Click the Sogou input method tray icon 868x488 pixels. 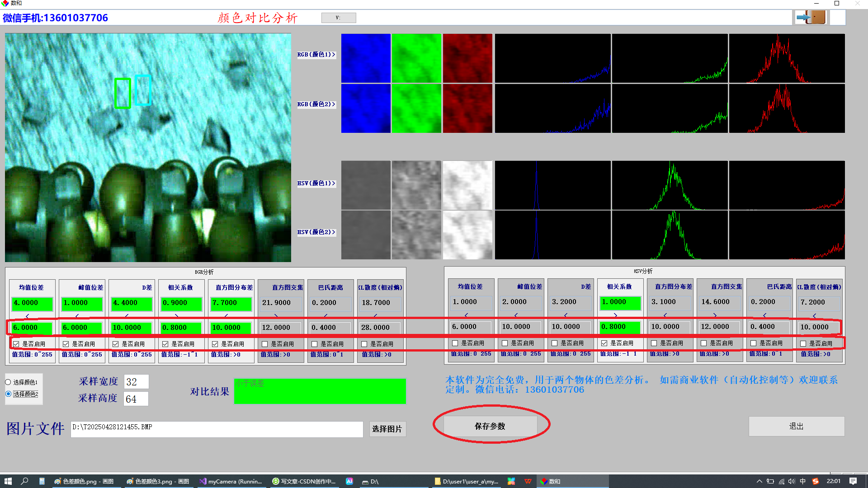coord(816,481)
